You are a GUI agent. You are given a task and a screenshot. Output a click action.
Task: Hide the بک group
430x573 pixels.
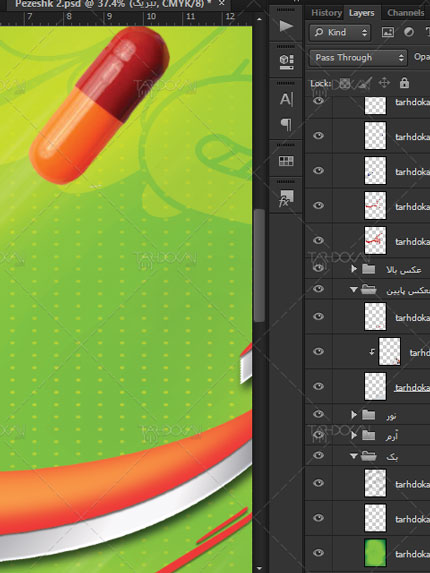click(319, 455)
